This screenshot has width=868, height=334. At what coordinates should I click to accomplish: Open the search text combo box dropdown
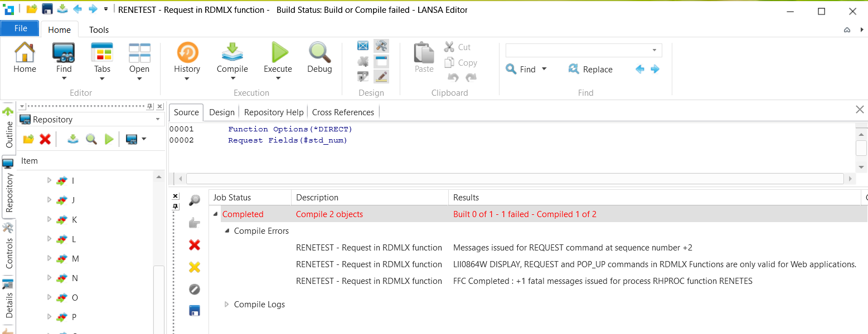click(x=654, y=50)
